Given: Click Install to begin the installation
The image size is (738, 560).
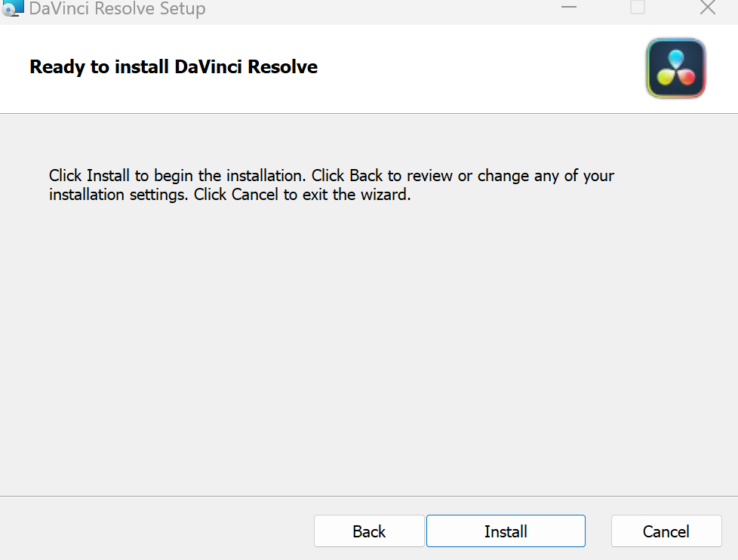Looking at the screenshot, I should click(506, 531).
